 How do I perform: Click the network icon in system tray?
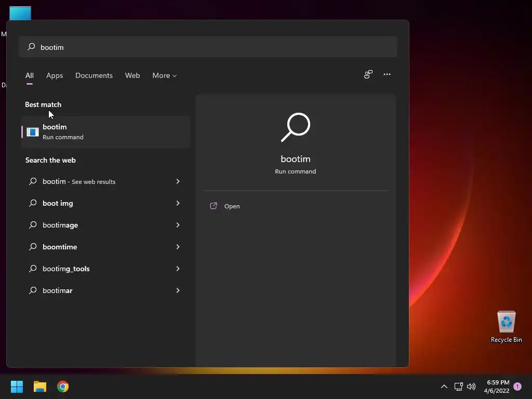coord(458,387)
